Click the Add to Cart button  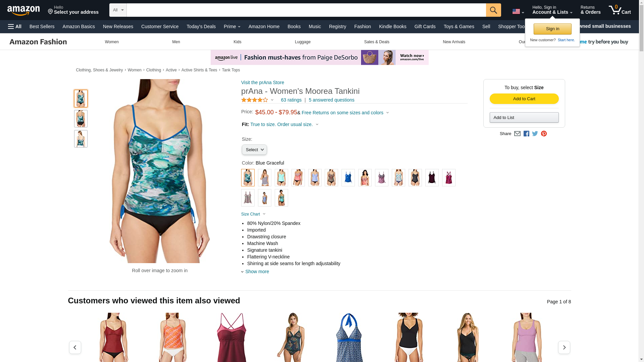[524, 99]
